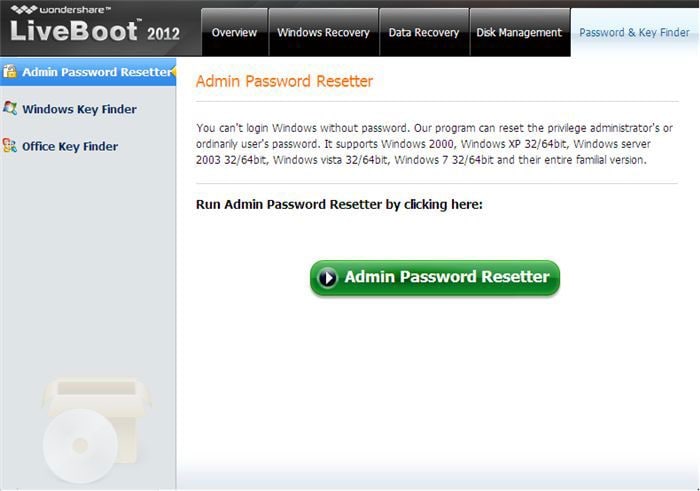
Task: Select the Disk Management tab
Action: [x=519, y=32]
